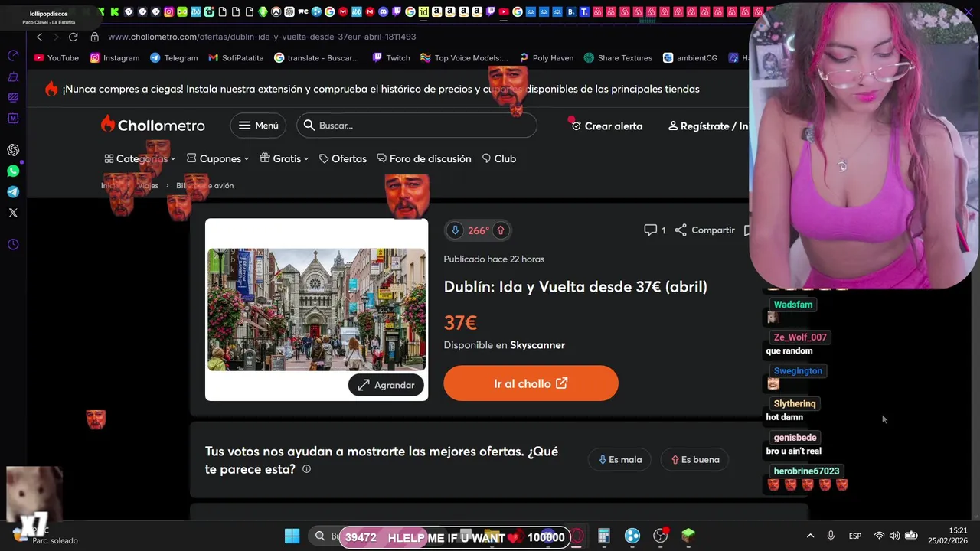
Task: Click chat username herobrine67023
Action: coord(806,471)
